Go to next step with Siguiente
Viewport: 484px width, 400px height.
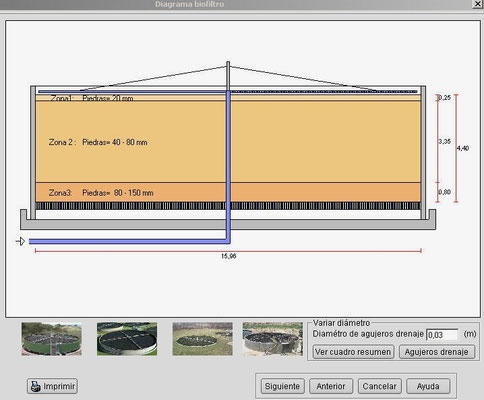[282, 386]
